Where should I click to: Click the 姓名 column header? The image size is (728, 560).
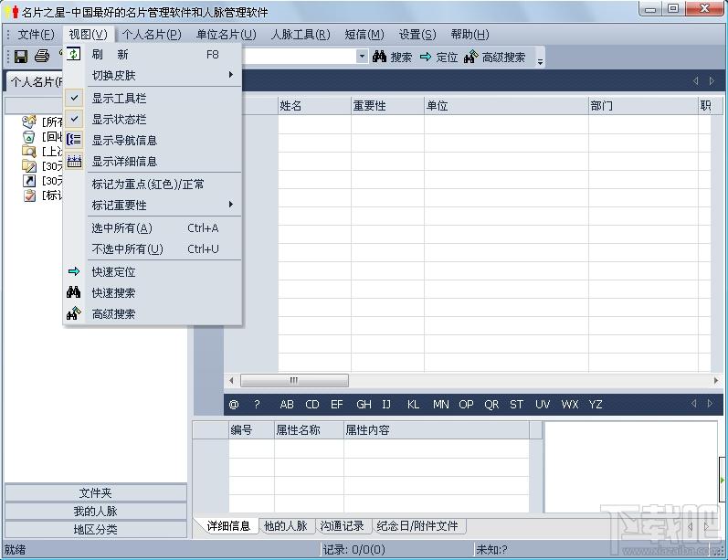(x=312, y=106)
